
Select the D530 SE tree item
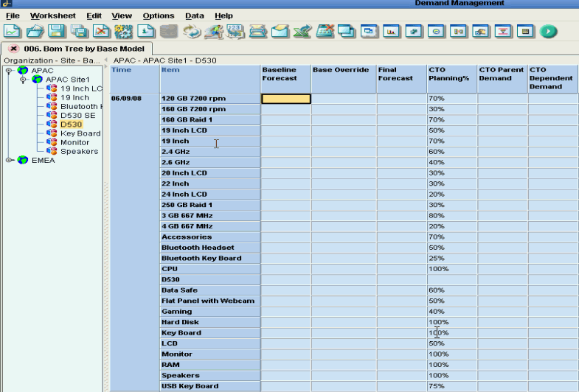click(x=78, y=116)
